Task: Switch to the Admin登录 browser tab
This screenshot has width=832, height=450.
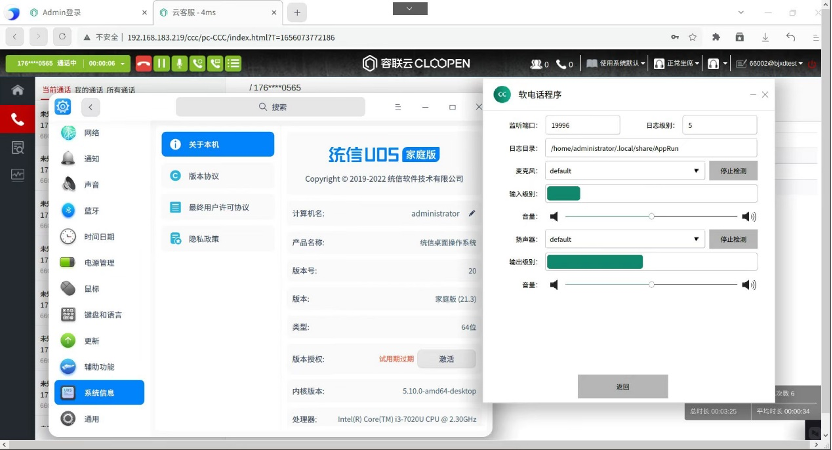Action: point(88,12)
